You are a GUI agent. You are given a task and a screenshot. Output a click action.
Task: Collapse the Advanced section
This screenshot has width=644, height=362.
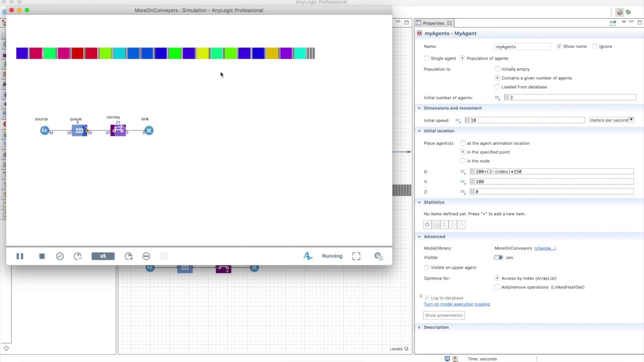(419, 236)
